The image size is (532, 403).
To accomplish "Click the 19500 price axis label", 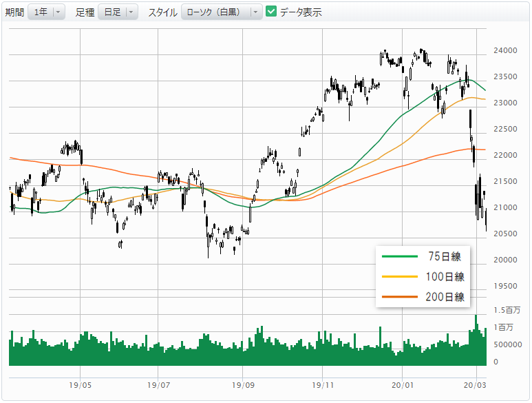I will pyautogui.click(x=505, y=286).
